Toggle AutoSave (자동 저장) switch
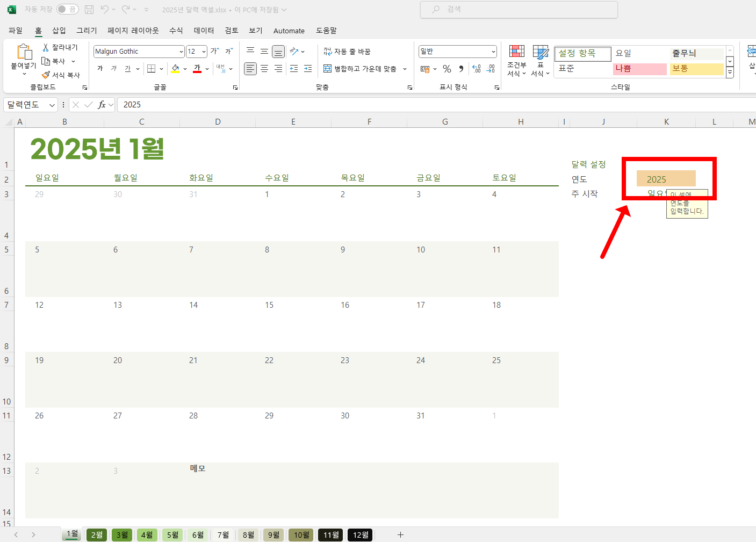 68,9
